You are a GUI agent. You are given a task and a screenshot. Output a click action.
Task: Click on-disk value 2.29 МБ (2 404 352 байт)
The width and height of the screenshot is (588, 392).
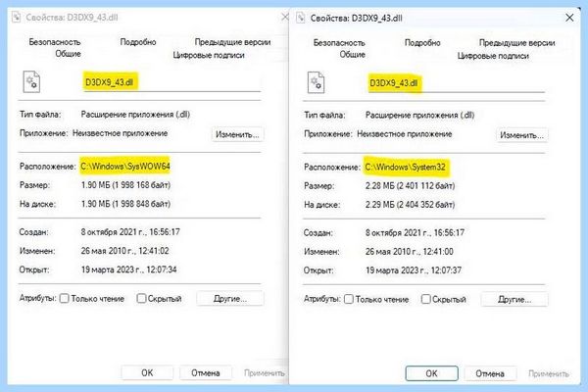click(x=410, y=205)
